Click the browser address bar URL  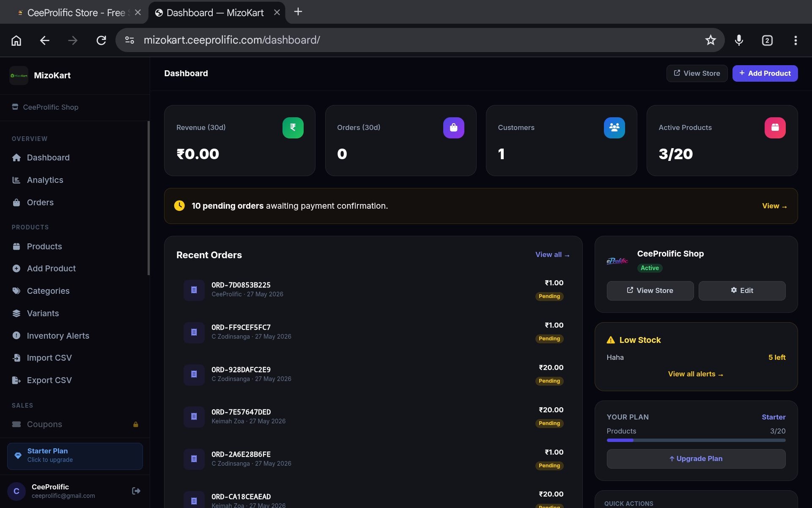(x=232, y=40)
